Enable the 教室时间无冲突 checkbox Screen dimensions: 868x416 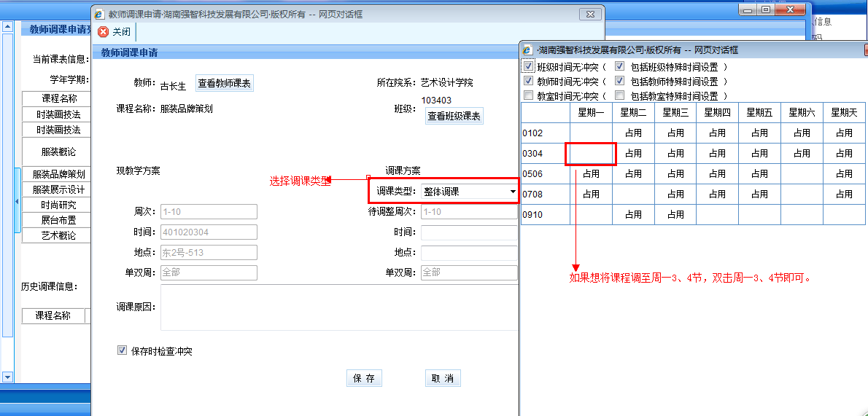tap(529, 95)
